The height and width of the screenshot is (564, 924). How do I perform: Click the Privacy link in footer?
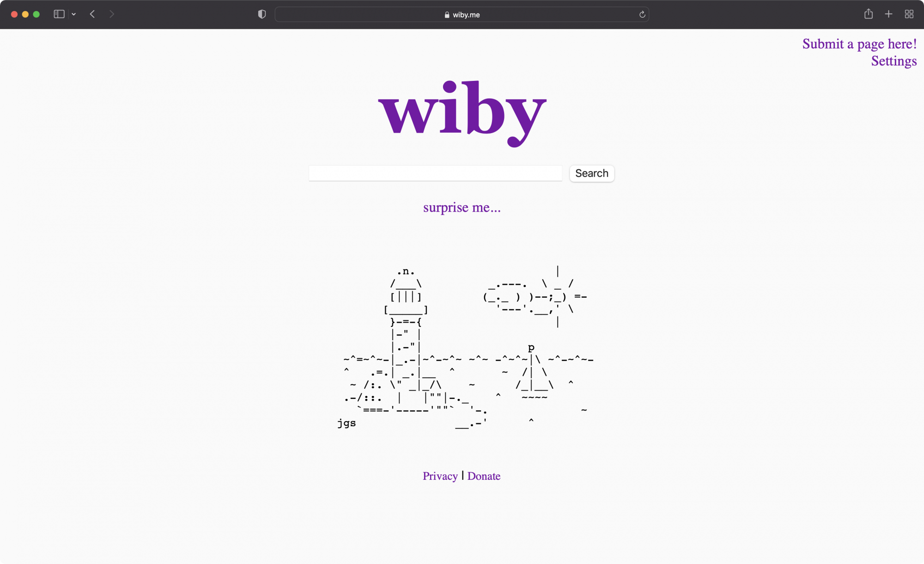439,476
